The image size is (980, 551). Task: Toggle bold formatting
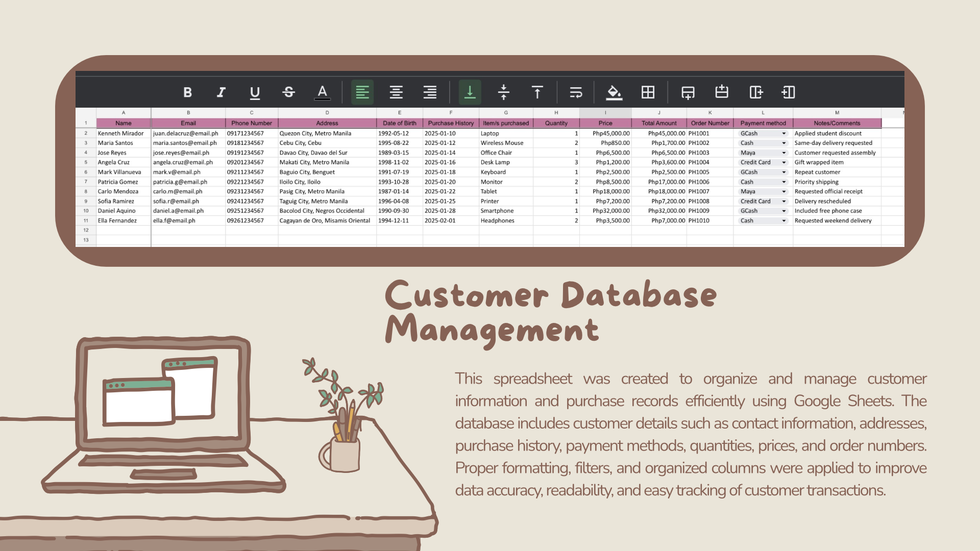coord(187,92)
